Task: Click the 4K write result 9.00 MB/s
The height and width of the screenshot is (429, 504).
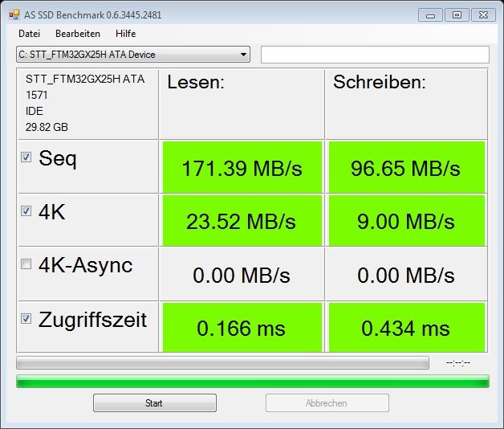Action: coord(407,221)
